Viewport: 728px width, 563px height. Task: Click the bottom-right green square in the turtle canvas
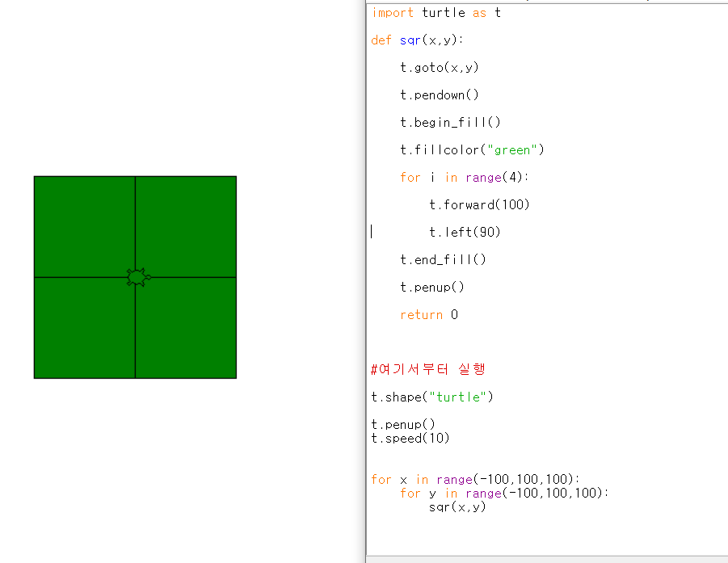point(186,328)
